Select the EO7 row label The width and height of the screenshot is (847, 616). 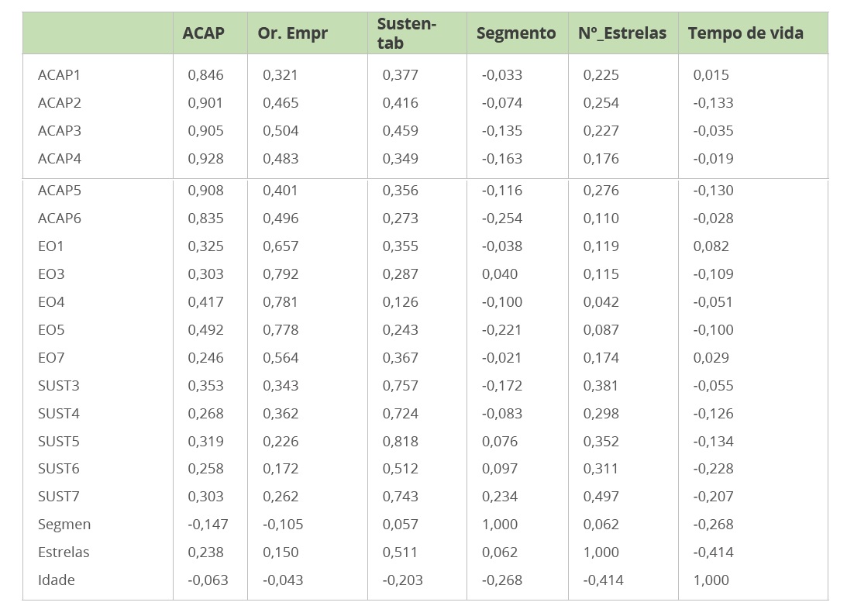click(x=51, y=358)
